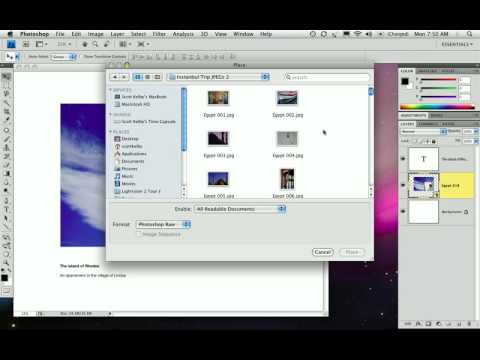Switch Place dialog to list view
480x360 pixels.
(147, 77)
